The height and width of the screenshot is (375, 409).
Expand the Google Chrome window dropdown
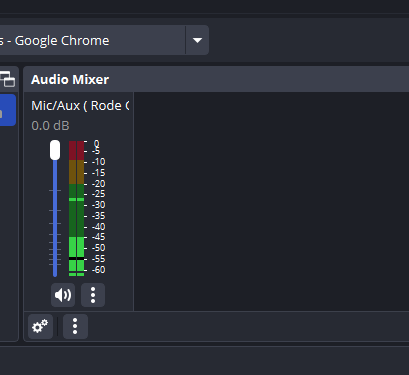[197, 40]
